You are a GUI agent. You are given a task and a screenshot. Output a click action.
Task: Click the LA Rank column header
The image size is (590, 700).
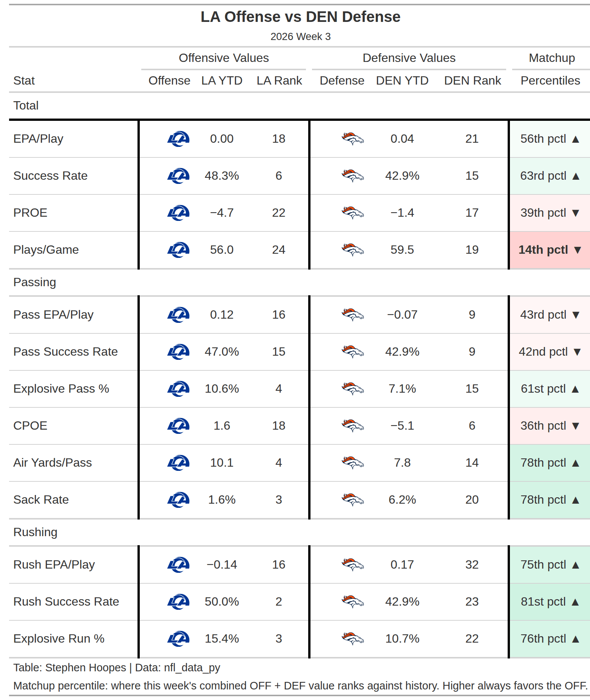click(279, 80)
